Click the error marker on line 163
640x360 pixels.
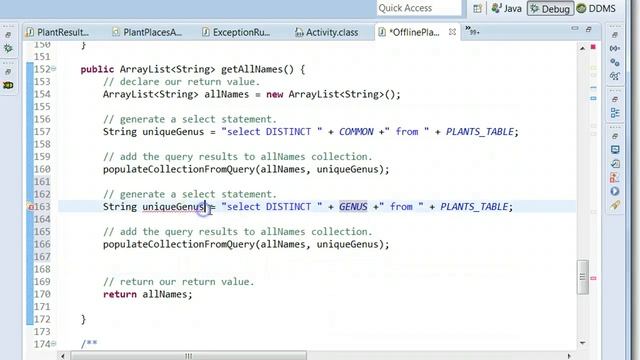tap(30, 207)
